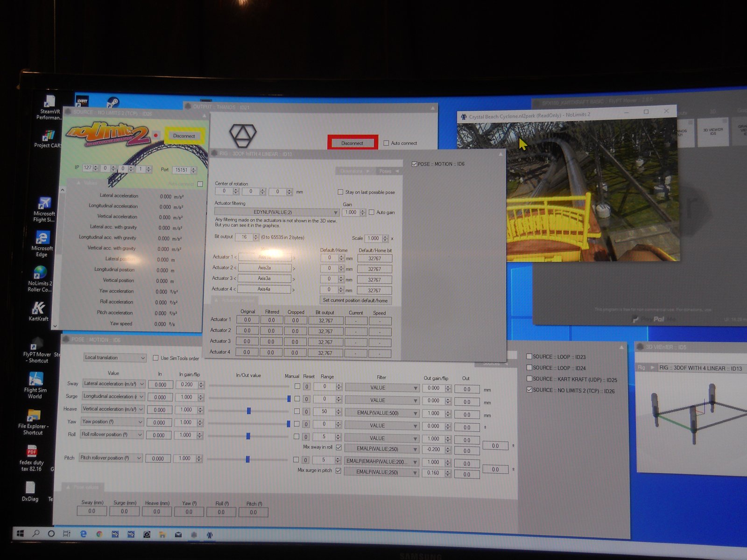Select the Rig tab in 3D Viewer
The height and width of the screenshot is (560, 747).
point(646,367)
